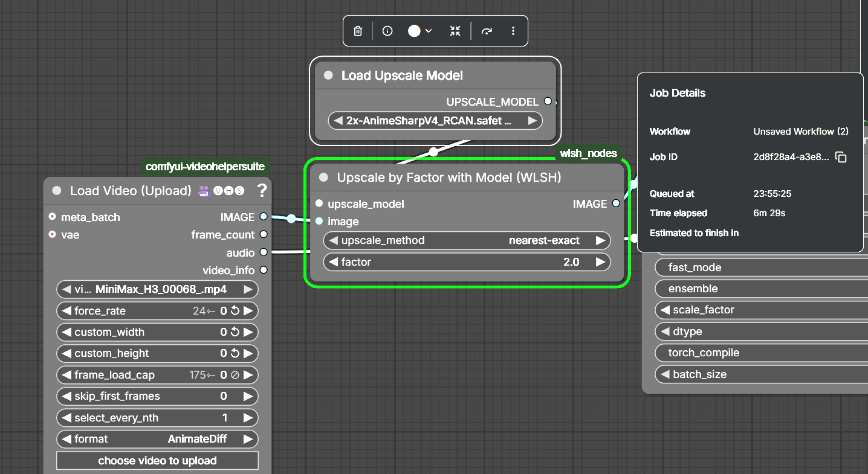Decrease the skip_first_frames value
Viewport: 868px width, 474px height.
[x=66, y=396]
